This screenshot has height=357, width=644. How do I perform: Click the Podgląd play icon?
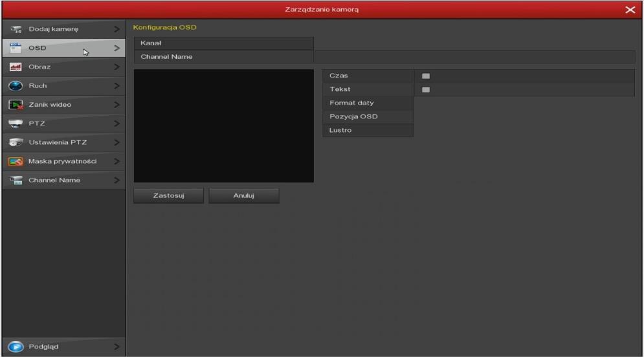(x=16, y=347)
